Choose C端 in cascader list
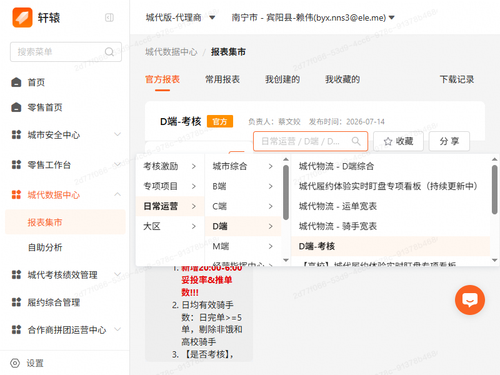The image size is (500, 375). pyautogui.click(x=243, y=206)
